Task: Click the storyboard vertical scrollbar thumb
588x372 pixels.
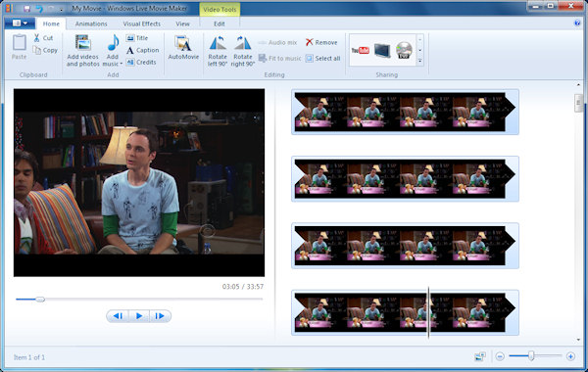Action: tap(578, 103)
